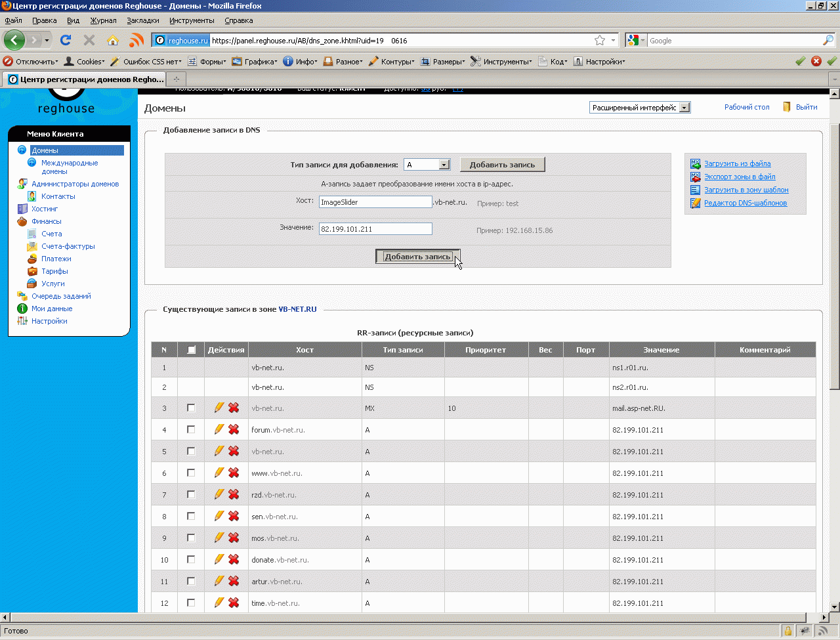This screenshot has height=640, width=840.
Task: Check the box for sen.vb-net.ru row
Action: tap(191, 516)
